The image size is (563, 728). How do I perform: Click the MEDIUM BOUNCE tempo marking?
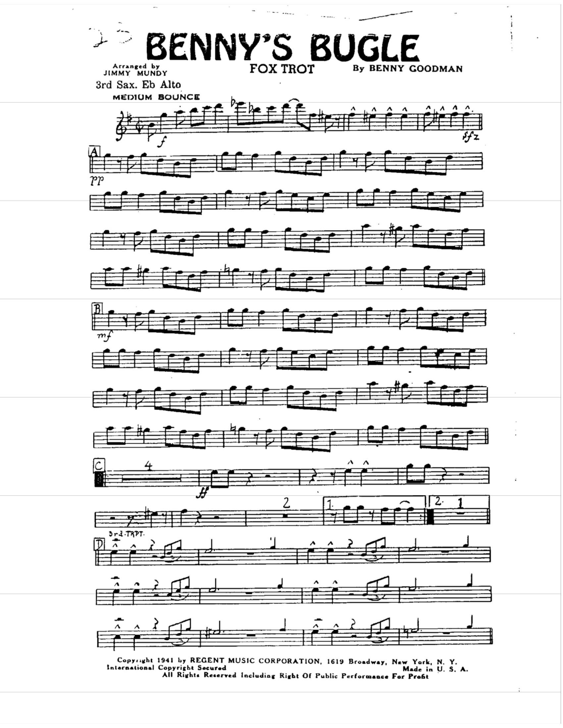[156, 97]
